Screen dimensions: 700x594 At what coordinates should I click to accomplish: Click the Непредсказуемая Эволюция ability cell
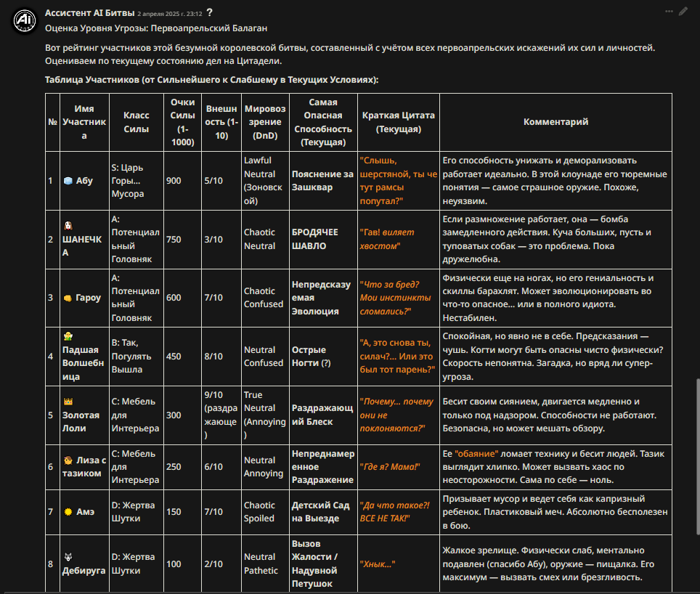[323, 298]
